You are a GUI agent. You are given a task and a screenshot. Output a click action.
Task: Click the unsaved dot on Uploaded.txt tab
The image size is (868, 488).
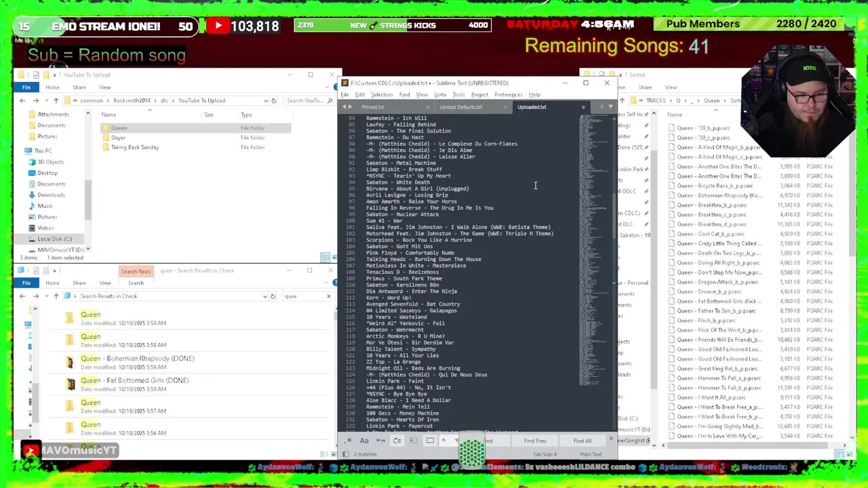(x=583, y=107)
